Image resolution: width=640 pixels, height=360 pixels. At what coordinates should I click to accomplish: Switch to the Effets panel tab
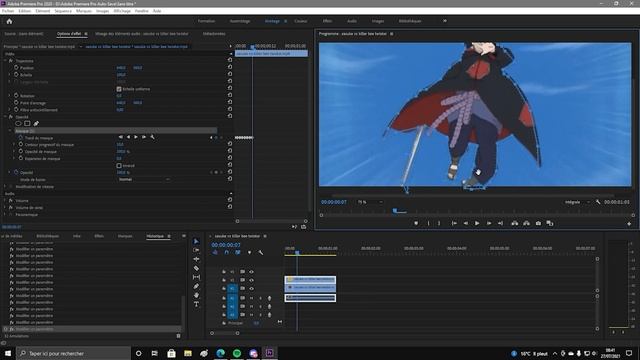[x=99, y=236]
